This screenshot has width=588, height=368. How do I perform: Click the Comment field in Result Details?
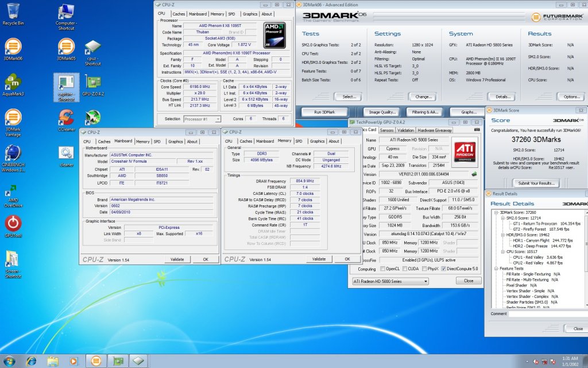[x=548, y=313]
